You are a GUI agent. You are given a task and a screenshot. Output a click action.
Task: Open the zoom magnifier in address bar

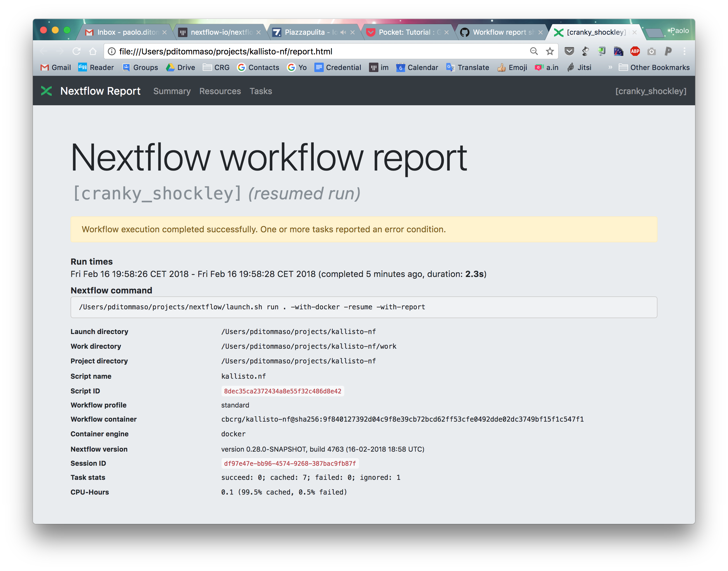click(534, 51)
